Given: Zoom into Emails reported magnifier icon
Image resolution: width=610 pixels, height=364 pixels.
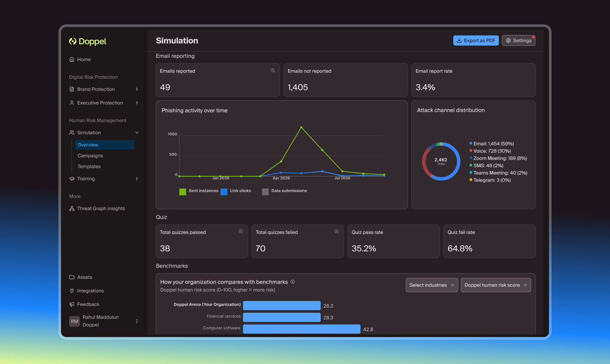Looking at the screenshot, I should point(273,70).
